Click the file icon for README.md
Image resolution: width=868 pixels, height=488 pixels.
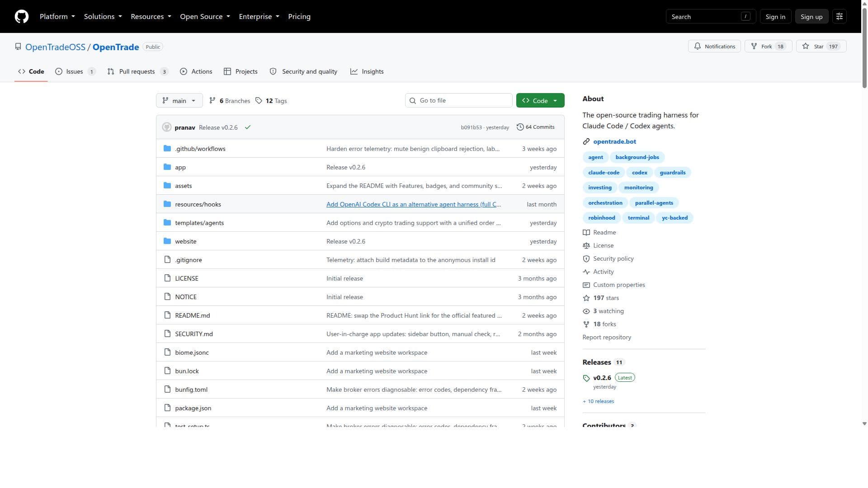click(167, 315)
